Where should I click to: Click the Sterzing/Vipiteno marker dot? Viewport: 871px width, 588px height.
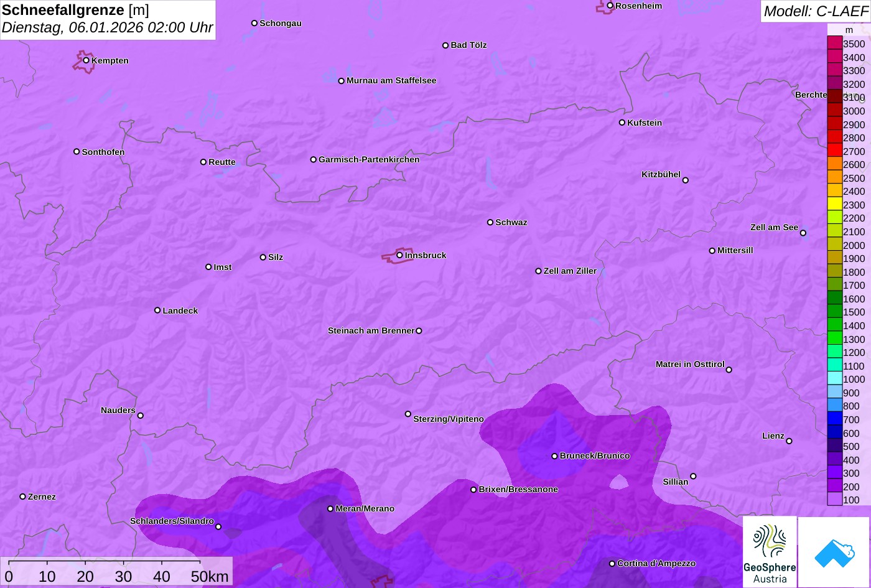click(408, 414)
